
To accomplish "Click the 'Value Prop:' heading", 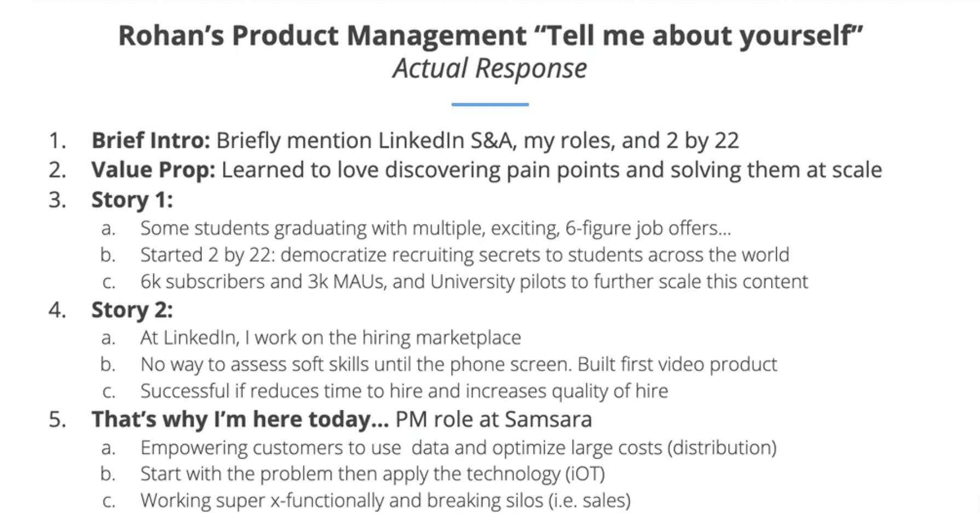I will [153, 170].
